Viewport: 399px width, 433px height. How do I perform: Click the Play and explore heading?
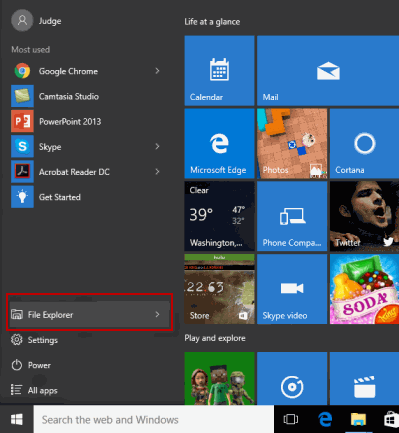(215, 338)
